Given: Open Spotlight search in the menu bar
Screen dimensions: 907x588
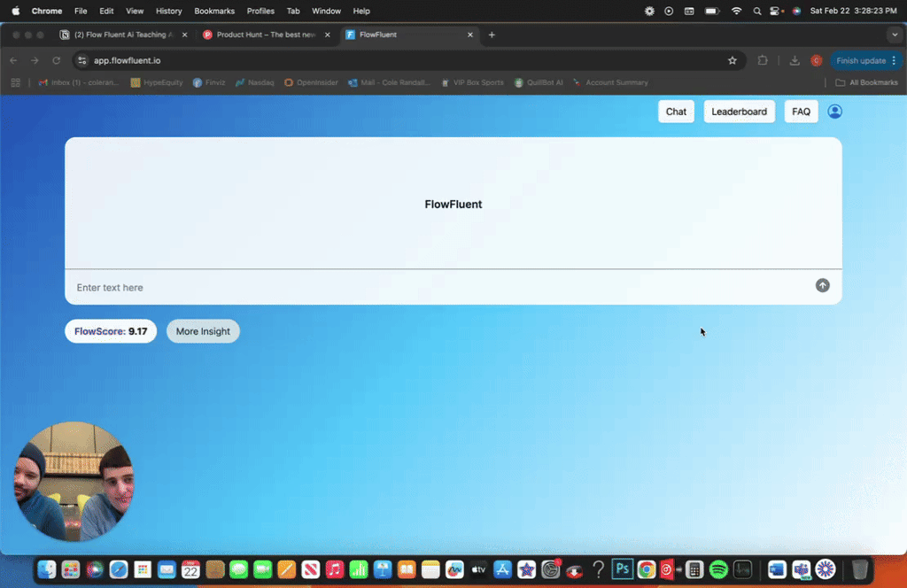Looking at the screenshot, I should (756, 11).
